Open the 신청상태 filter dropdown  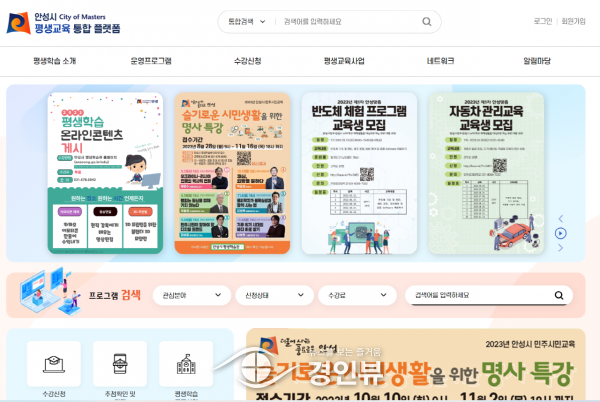(272, 295)
